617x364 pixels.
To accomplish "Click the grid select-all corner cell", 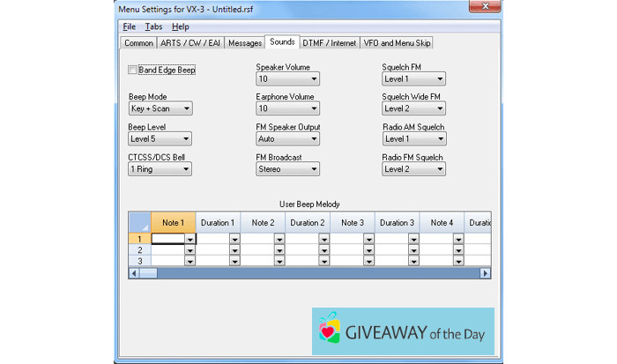I will point(139,222).
